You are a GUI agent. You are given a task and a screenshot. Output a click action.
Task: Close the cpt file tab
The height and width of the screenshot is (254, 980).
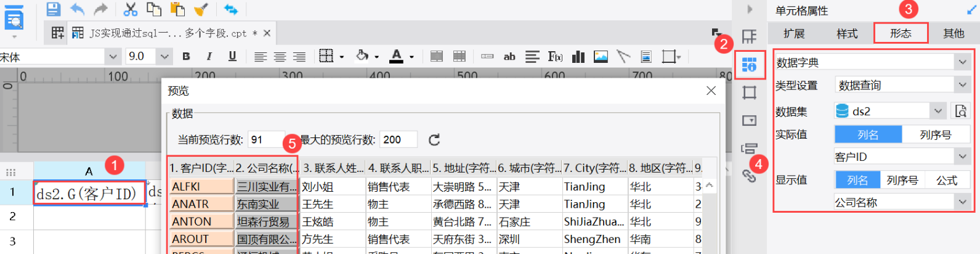coord(267,33)
